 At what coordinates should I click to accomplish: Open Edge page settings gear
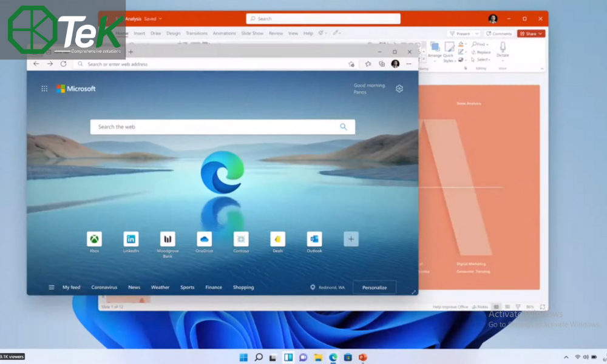pos(399,89)
